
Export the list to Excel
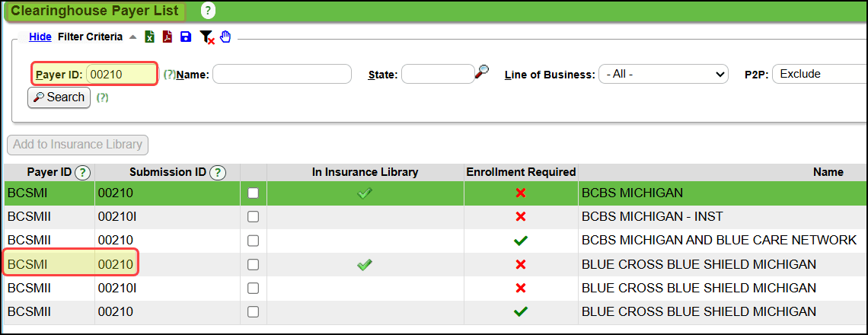(x=150, y=37)
